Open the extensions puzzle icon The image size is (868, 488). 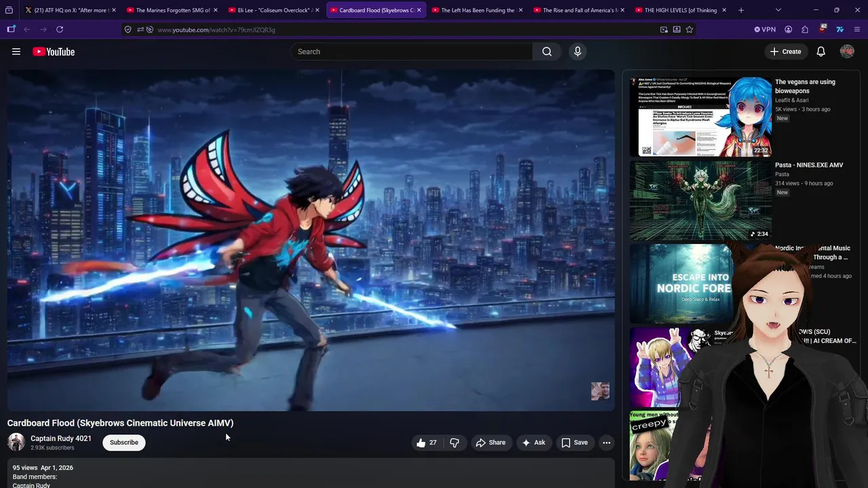[805, 29]
